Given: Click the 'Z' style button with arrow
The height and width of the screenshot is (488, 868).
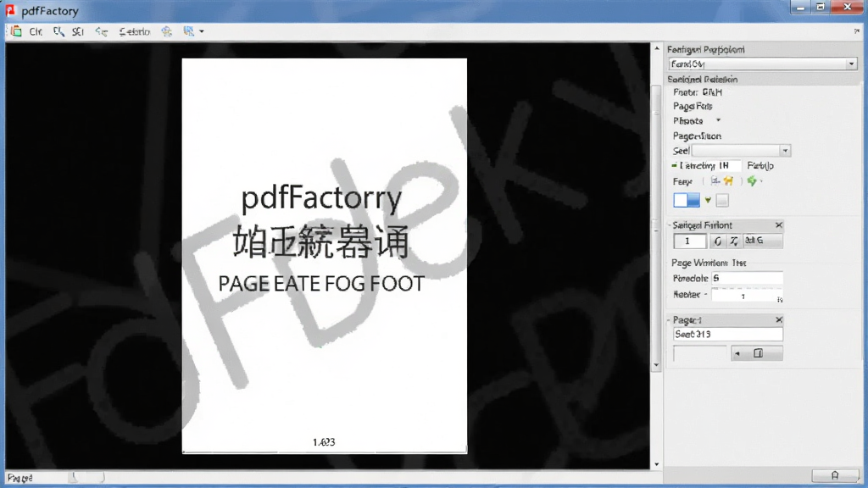Looking at the screenshot, I should coord(733,241).
